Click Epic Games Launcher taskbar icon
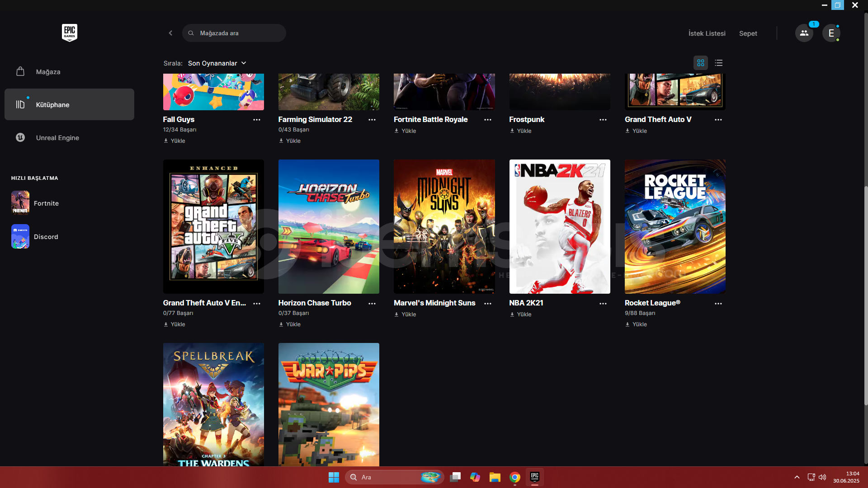The height and width of the screenshot is (488, 868). point(534,477)
